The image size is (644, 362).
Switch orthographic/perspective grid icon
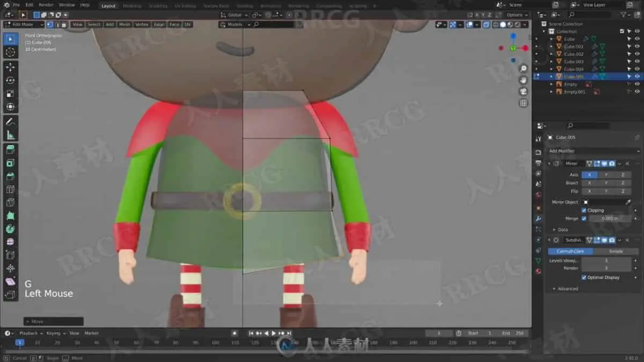tap(523, 102)
